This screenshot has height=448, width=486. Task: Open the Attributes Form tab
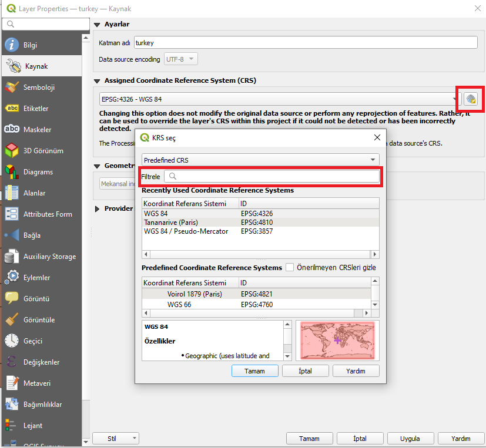tap(42, 214)
